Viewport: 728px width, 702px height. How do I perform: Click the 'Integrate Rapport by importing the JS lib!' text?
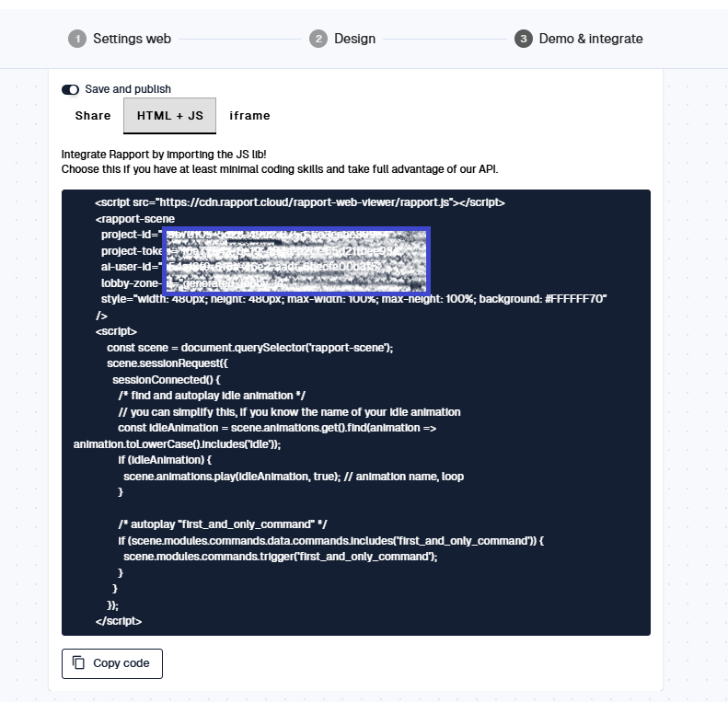coord(164,155)
